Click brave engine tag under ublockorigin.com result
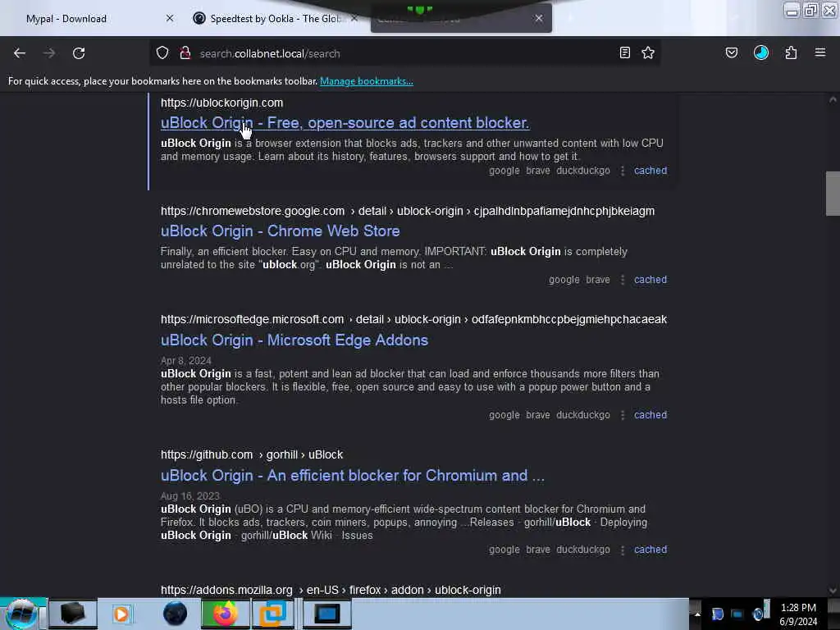Image resolution: width=840 pixels, height=630 pixels. point(538,171)
